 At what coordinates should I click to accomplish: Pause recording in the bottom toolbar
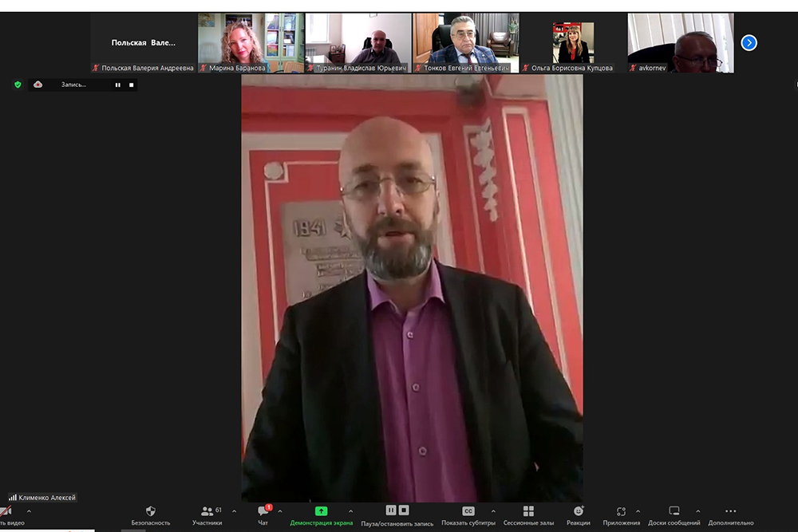click(391, 510)
